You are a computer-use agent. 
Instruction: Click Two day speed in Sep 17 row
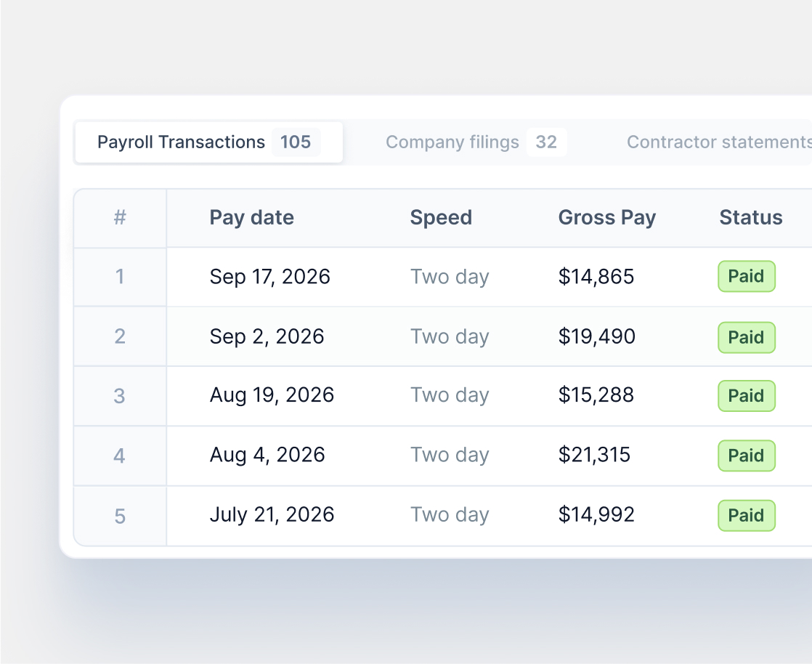450,277
